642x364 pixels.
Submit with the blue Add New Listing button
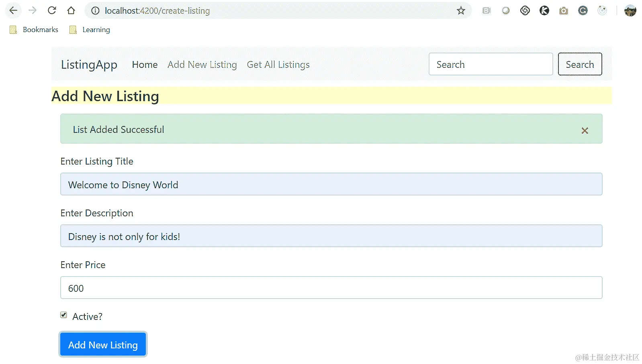[x=103, y=345]
